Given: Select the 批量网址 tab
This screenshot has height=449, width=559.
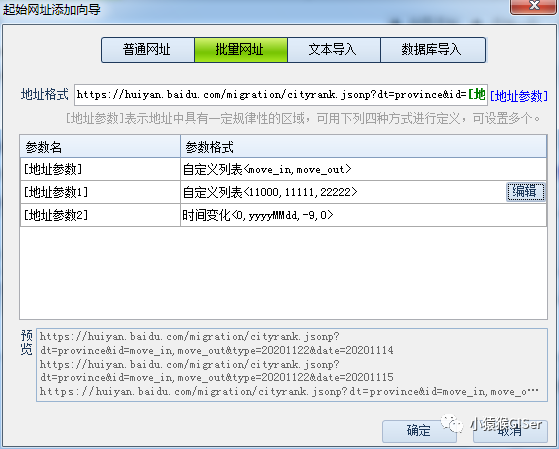Looking at the screenshot, I should 241,50.
